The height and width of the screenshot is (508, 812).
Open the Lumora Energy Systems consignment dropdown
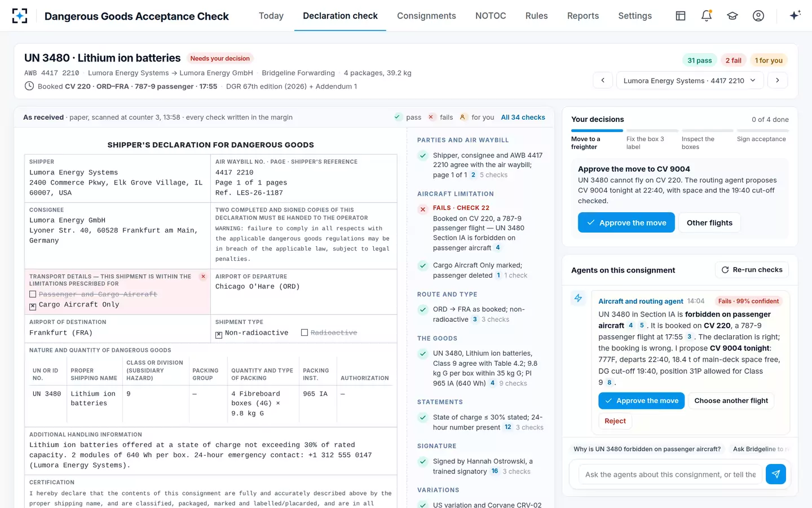tap(690, 80)
